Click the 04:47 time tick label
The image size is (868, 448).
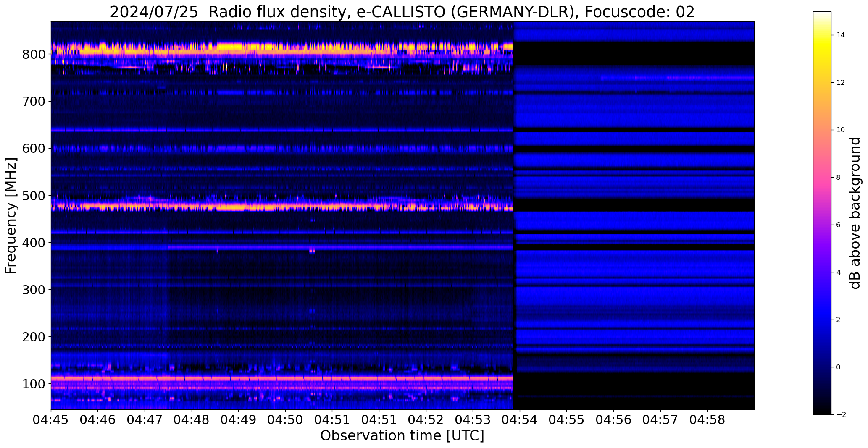click(x=145, y=420)
